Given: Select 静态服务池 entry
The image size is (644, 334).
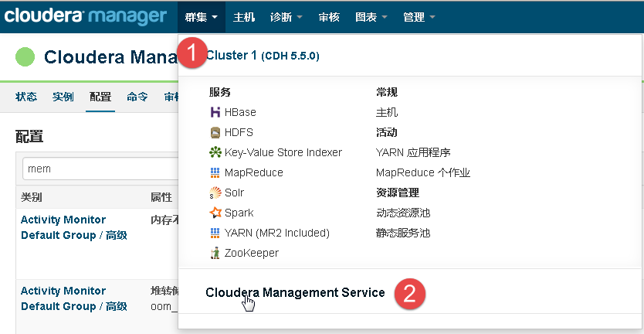Looking at the screenshot, I should [x=403, y=233].
